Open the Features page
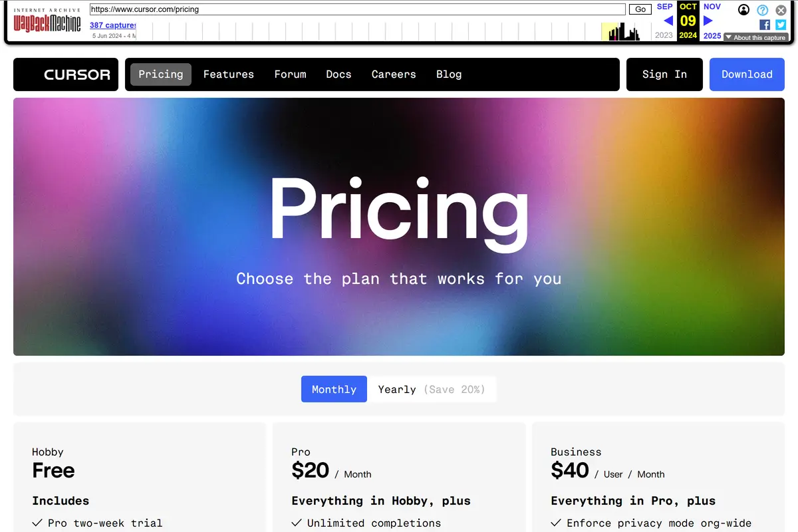The image size is (798, 532). pos(228,74)
